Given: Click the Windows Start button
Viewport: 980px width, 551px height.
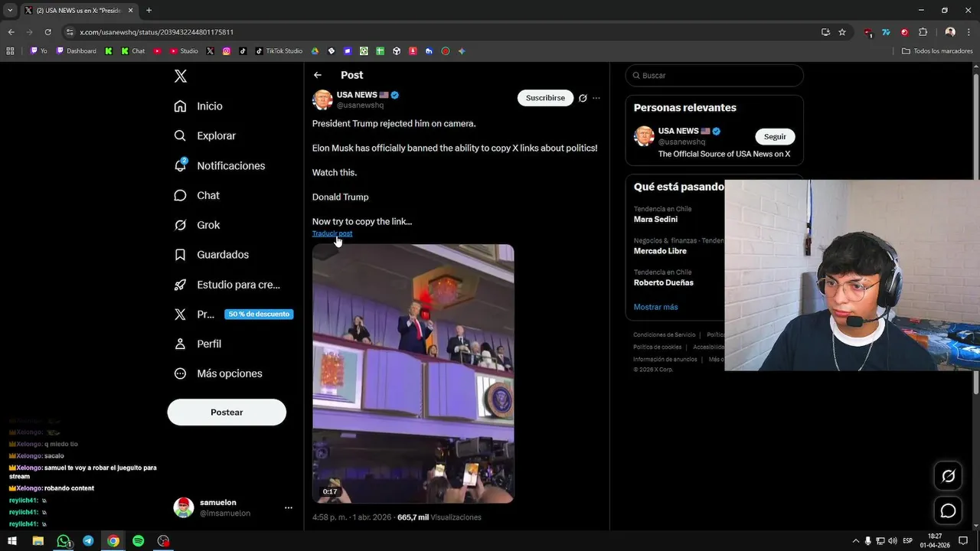Looking at the screenshot, I should point(12,541).
